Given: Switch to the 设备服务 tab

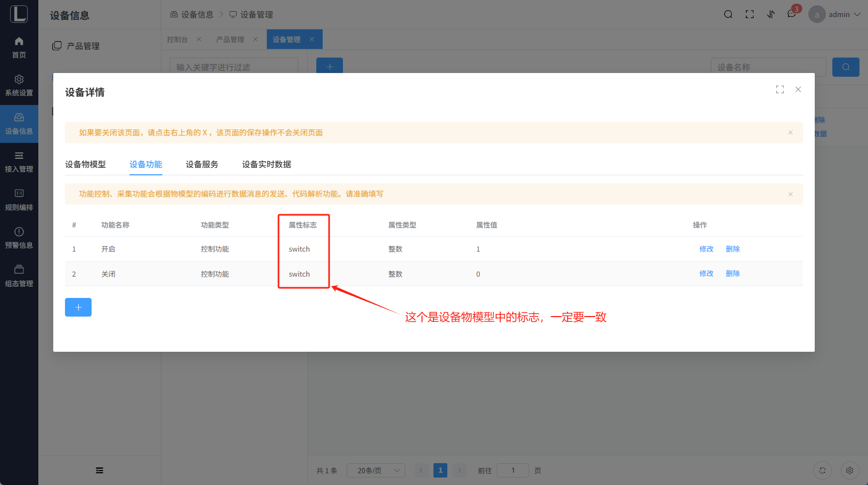Looking at the screenshot, I should click(202, 165).
